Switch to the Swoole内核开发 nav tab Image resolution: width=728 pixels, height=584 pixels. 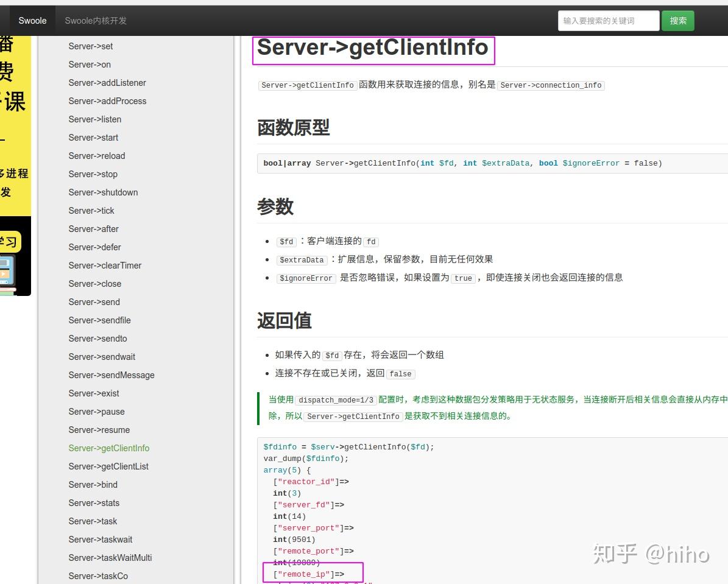(97, 20)
